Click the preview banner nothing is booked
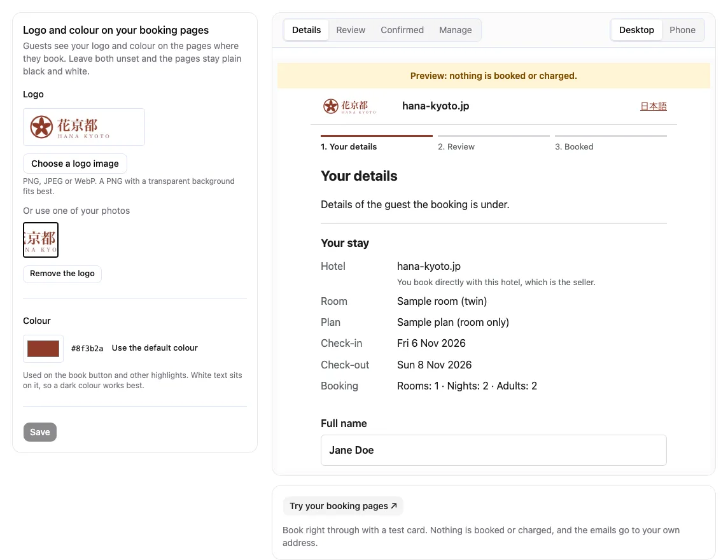 494,76
